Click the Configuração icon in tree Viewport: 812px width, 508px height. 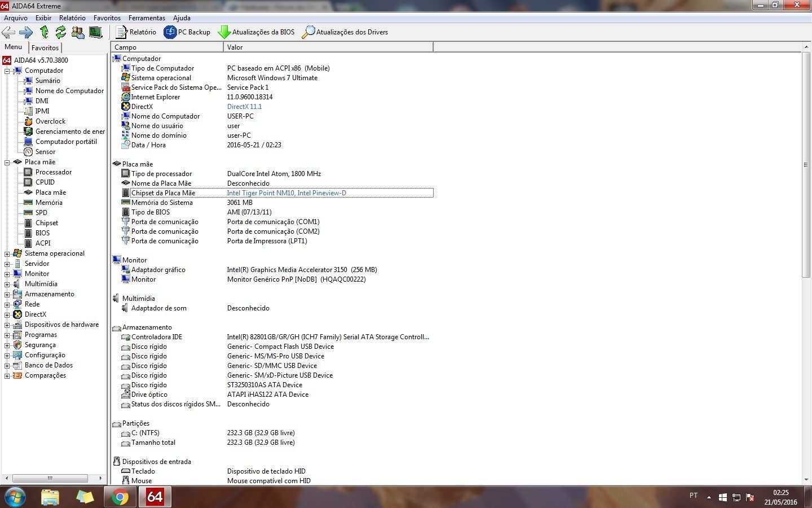pyautogui.click(x=17, y=355)
